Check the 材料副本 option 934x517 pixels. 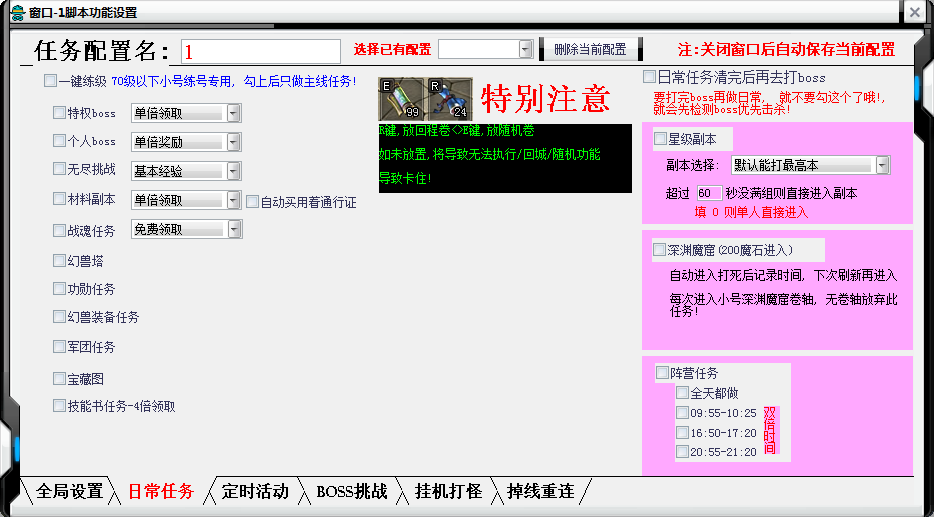pos(59,198)
